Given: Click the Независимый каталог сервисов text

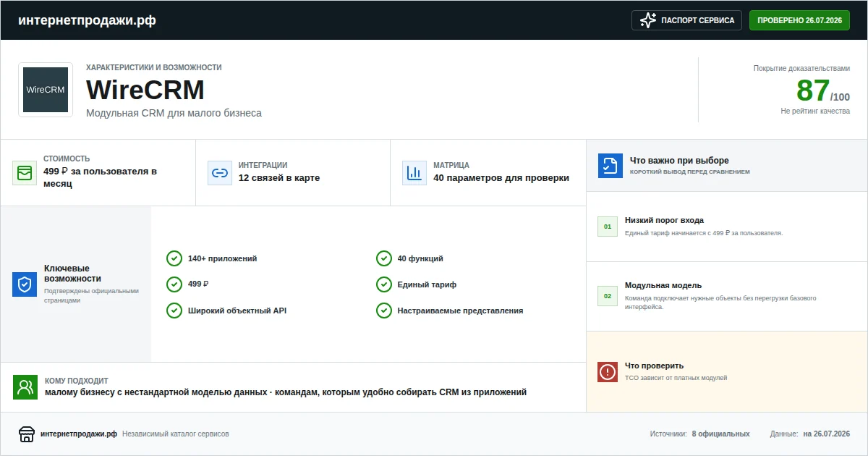Looking at the screenshot, I should pos(176,434).
